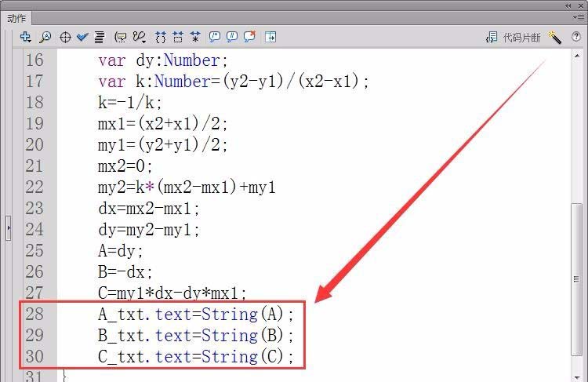Image resolution: width=588 pixels, height=382 pixels.
Task: Apply block comment
Action: pyautogui.click(x=215, y=37)
